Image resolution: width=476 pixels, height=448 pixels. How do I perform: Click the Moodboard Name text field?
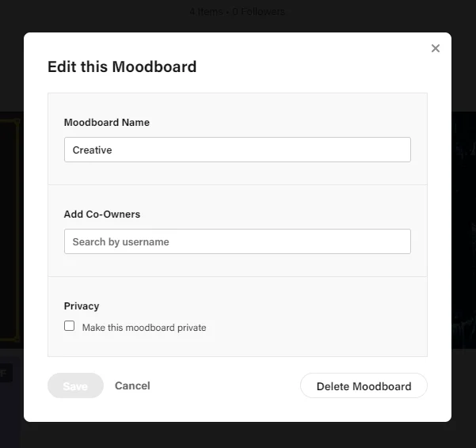237,150
